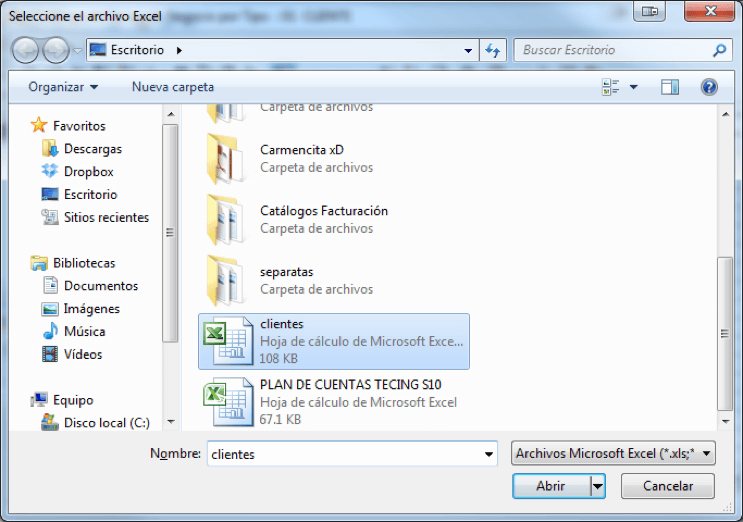Expand the Nombre filename history dropdown
Viewport: 743px width, 522px height.
click(x=489, y=454)
